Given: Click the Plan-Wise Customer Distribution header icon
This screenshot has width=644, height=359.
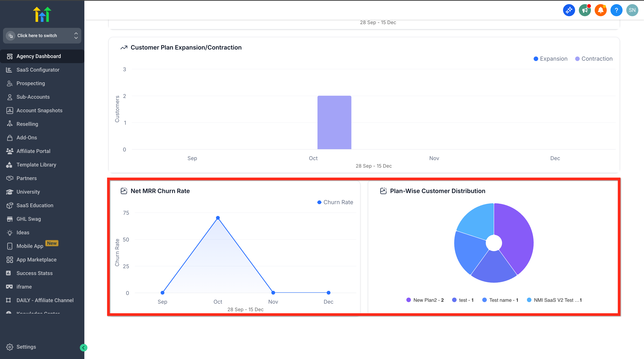Looking at the screenshot, I should point(384,191).
